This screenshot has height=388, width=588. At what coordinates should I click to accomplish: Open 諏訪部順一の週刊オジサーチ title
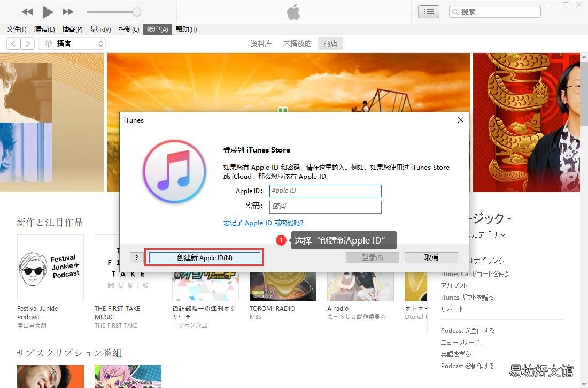[204, 313]
